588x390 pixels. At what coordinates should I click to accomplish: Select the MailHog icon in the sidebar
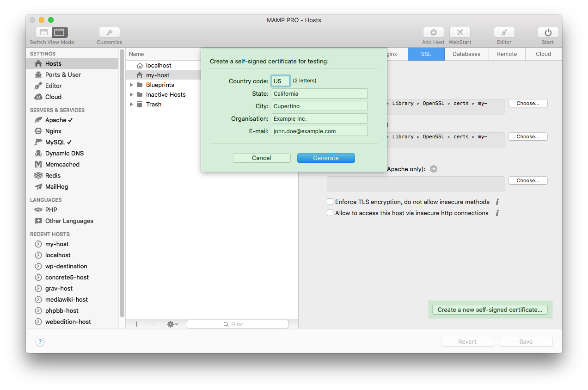point(38,186)
